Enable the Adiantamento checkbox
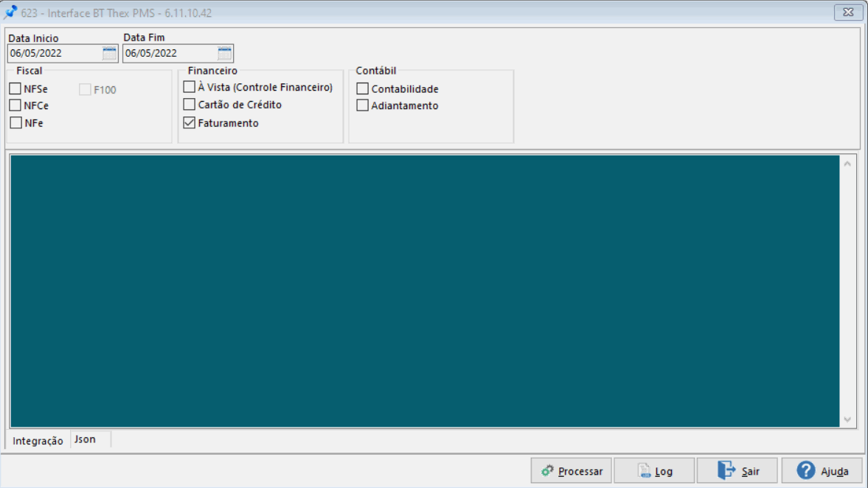The image size is (868, 488). (363, 105)
